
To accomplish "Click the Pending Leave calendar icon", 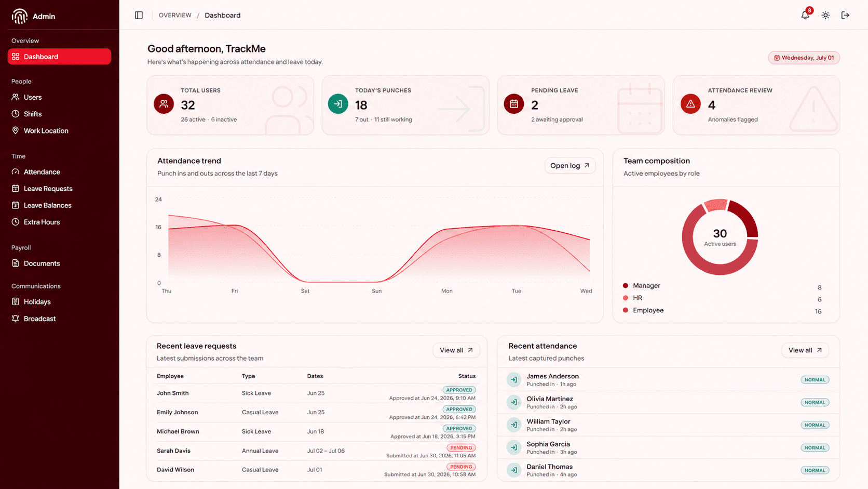I will coord(514,103).
